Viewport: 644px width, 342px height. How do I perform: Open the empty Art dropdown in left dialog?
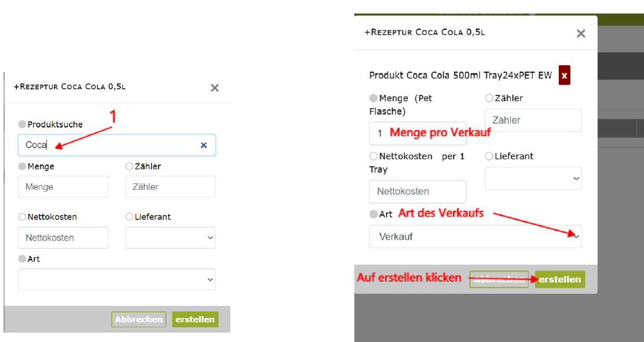click(x=117, y=280)
